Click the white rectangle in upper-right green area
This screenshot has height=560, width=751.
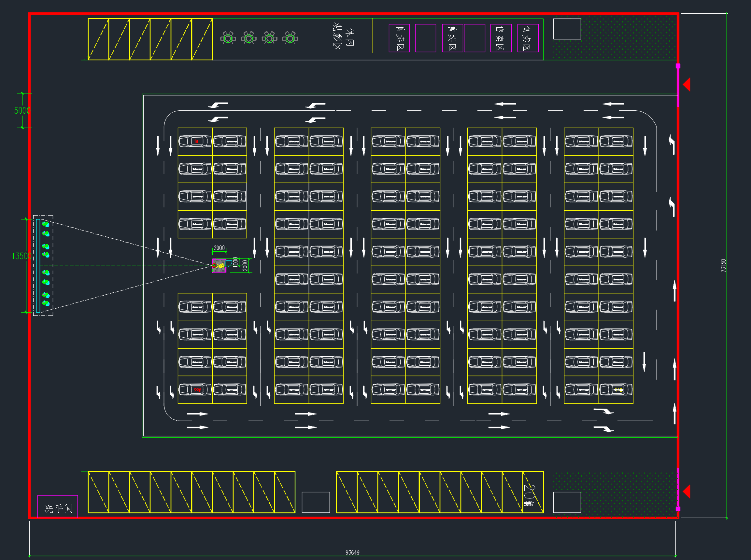(x=567, y=29)
